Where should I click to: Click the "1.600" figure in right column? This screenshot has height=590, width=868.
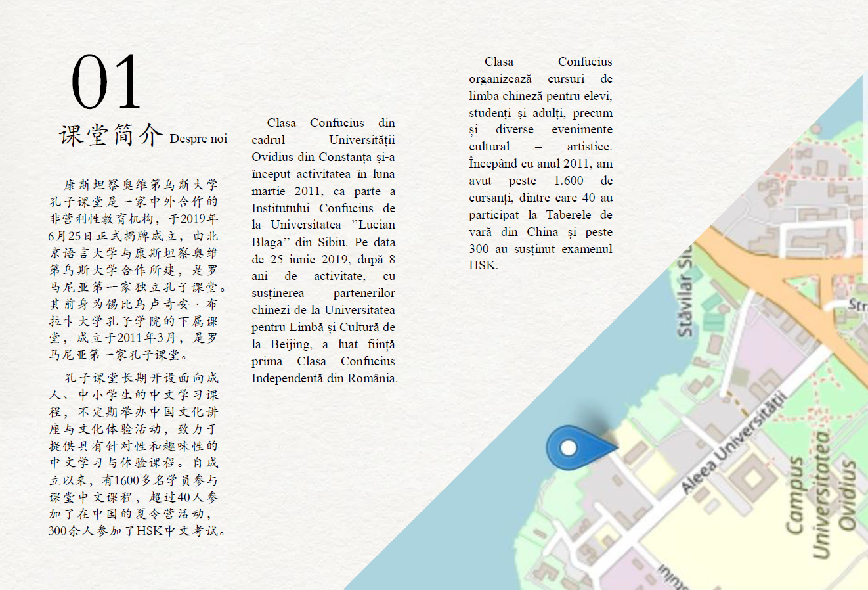568,181
